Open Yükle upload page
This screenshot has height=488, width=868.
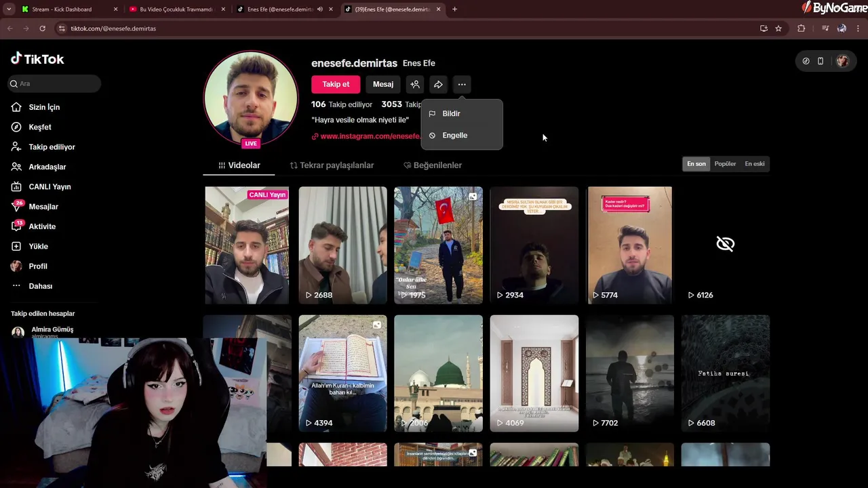click(x=38, y=246)
